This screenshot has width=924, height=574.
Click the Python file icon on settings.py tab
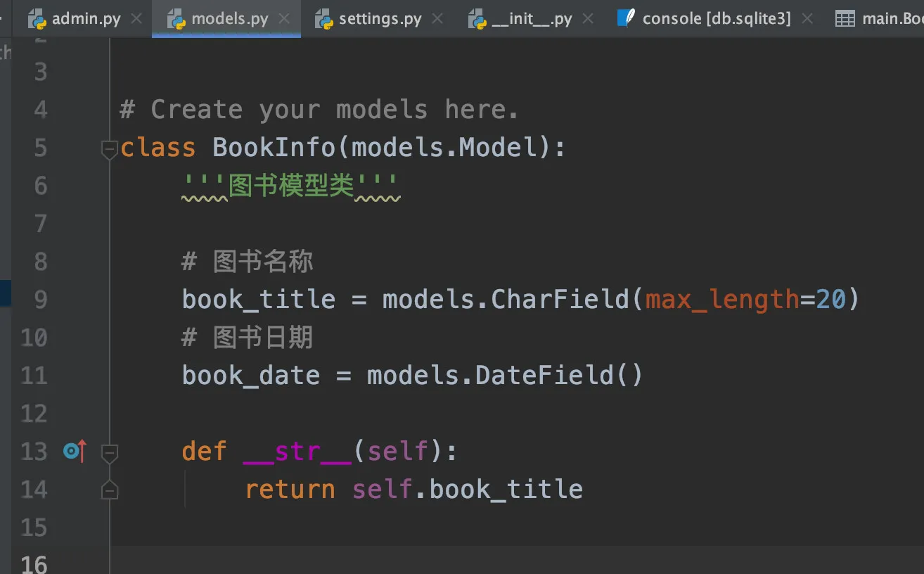(x=324, y=19)
